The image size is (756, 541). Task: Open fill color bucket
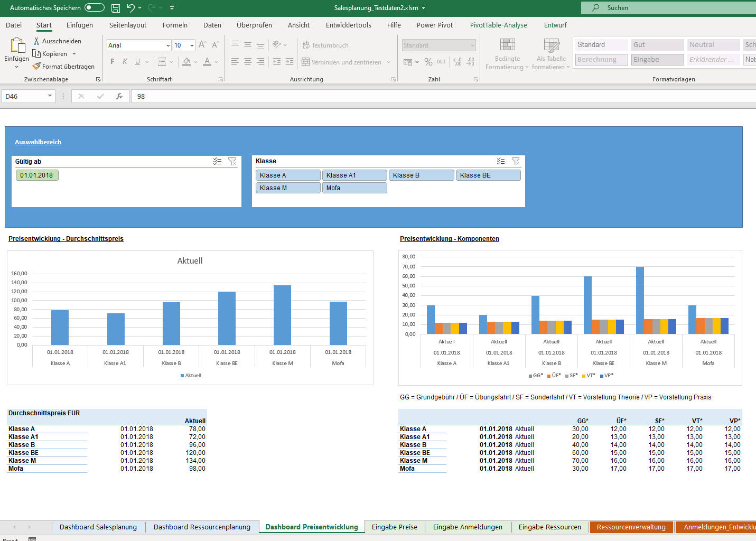click(186, 62)
